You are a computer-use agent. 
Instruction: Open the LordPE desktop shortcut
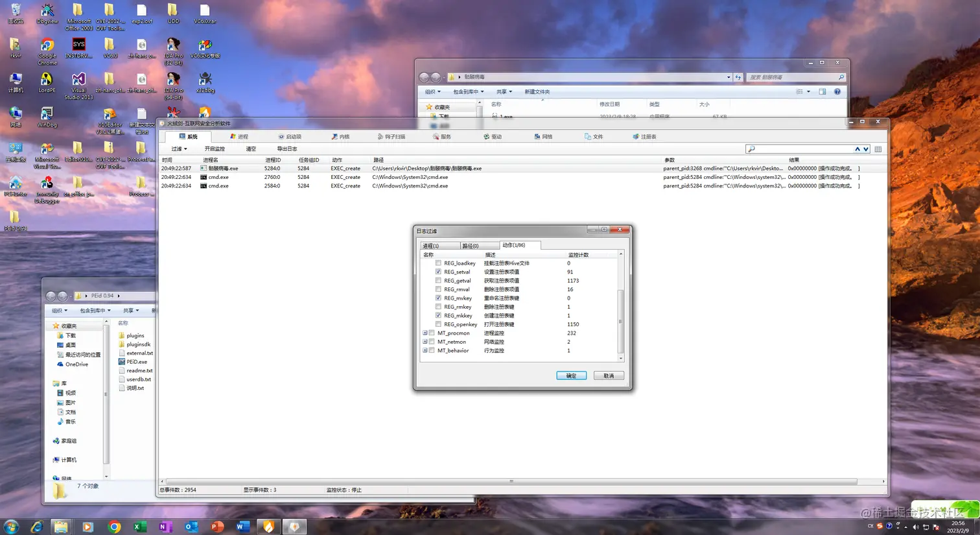(x=47, y=83)
